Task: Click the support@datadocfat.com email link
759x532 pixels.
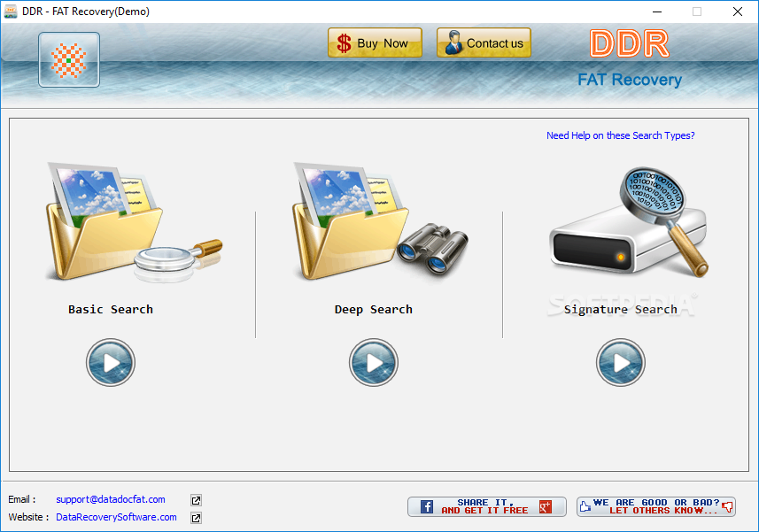Action: click(x=111, y=499)
